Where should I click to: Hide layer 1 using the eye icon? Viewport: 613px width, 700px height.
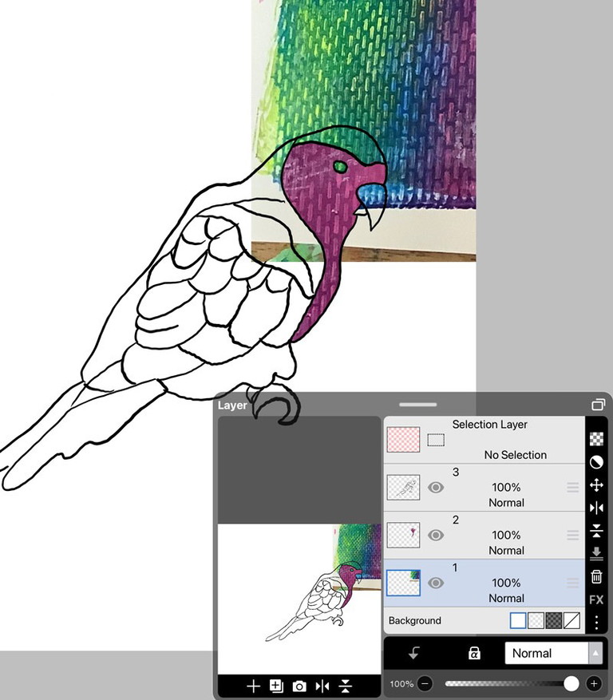click(x=436, y=583)
